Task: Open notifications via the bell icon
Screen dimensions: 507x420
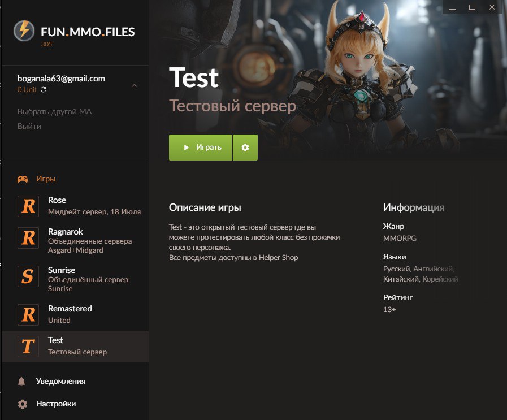Action: (x=22, y=382)
